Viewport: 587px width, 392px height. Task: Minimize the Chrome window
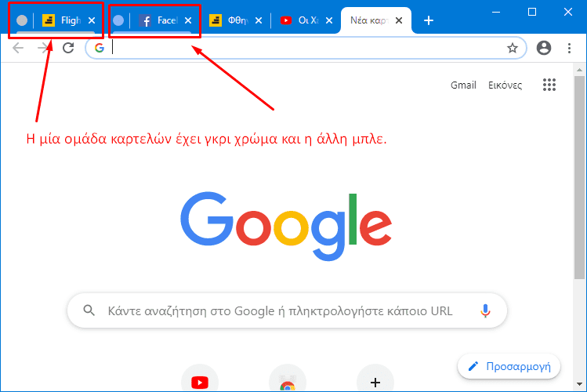coord(496,12)
